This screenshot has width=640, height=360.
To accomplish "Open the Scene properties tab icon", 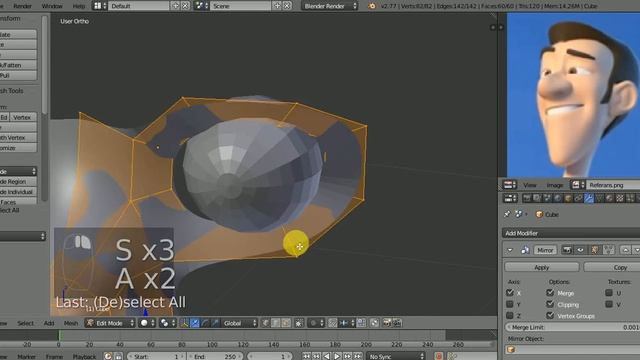I will [547, 198].
